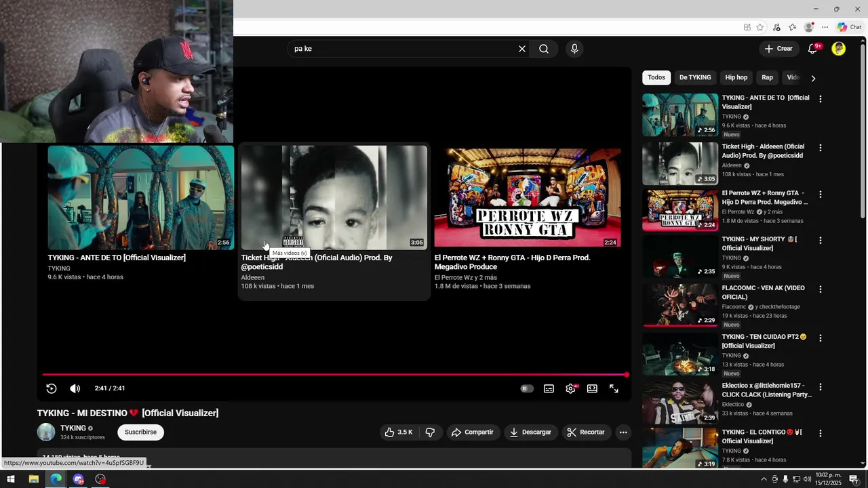Viewport: 868px width, 488px height.
Task: Toggle subtitles captions button
Action: click(x=549, y=388)
